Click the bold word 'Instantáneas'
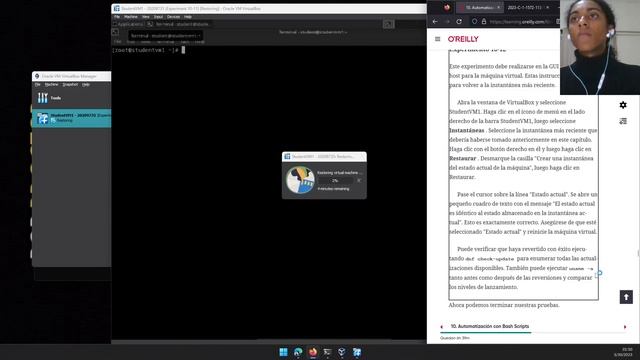The width and height of the screenshot is (640, 360). [x=467, y=131]
